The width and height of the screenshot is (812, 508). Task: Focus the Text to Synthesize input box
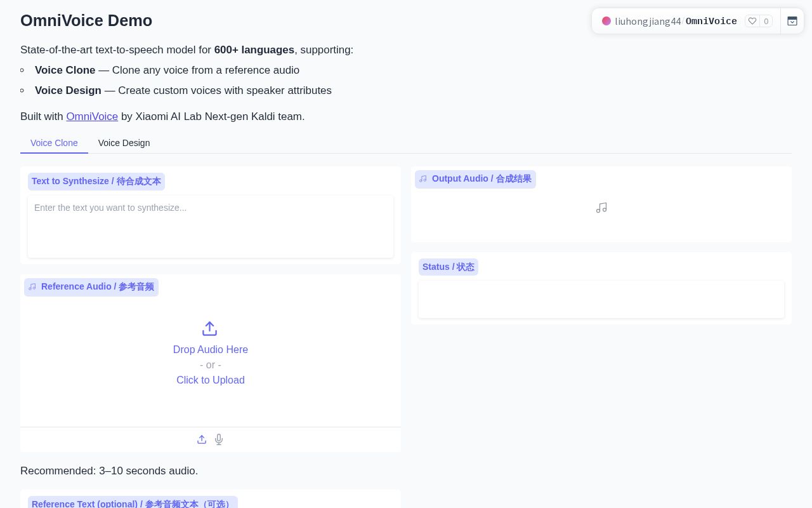211,227
